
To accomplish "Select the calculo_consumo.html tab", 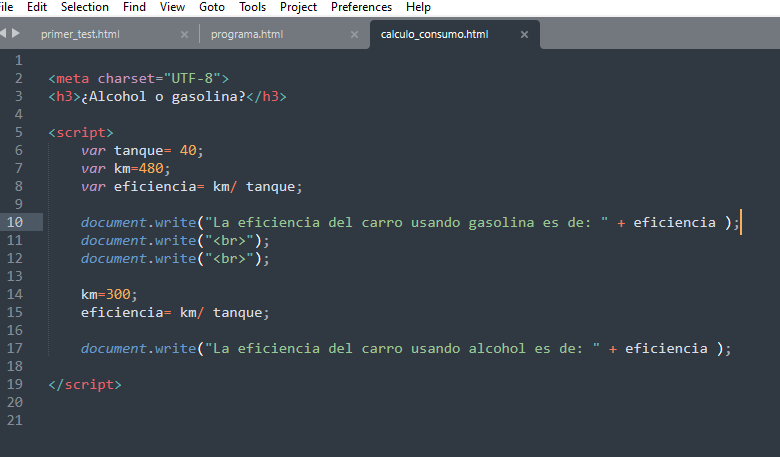I will point(434,34).
